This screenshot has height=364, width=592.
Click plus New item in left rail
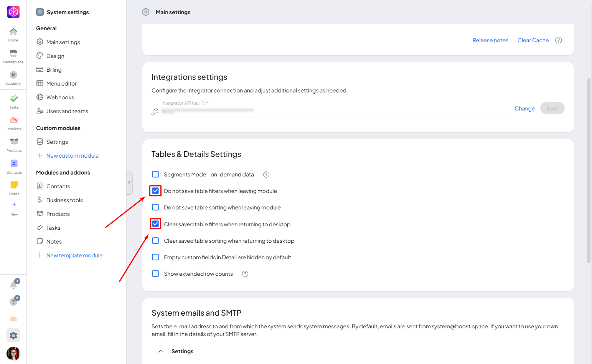(x=14, y=205)
